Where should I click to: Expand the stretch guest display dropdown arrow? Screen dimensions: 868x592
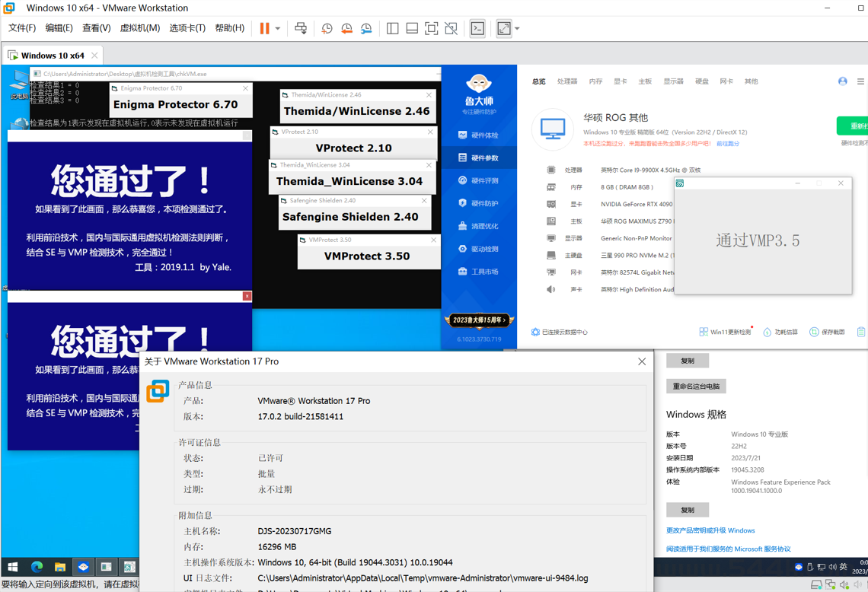[x=518, y=29]
